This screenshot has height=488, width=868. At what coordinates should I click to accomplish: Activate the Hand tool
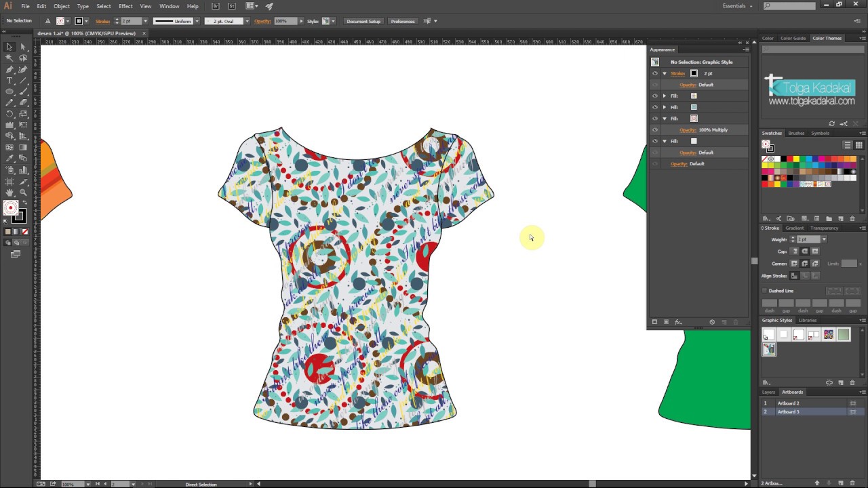coord(9,192)
